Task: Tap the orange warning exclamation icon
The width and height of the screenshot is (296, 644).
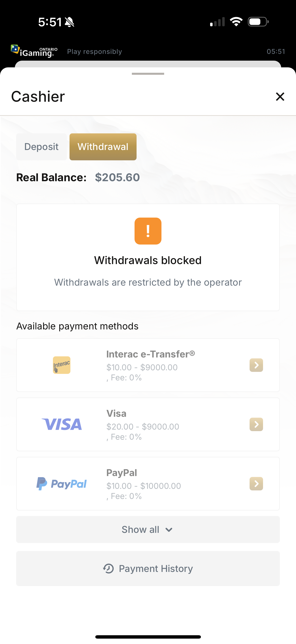Action: pyautogui.click(x=148, y=231)
